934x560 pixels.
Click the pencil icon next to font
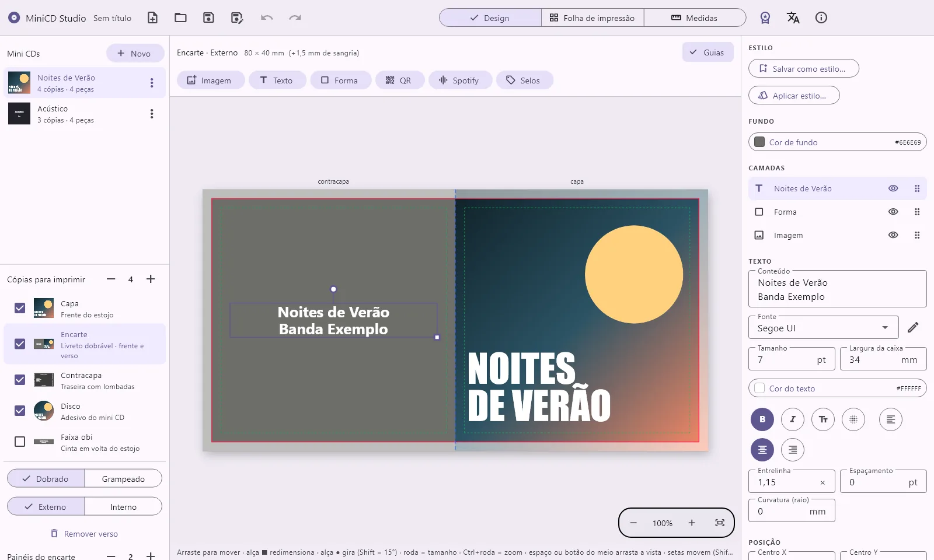[913, 327]
